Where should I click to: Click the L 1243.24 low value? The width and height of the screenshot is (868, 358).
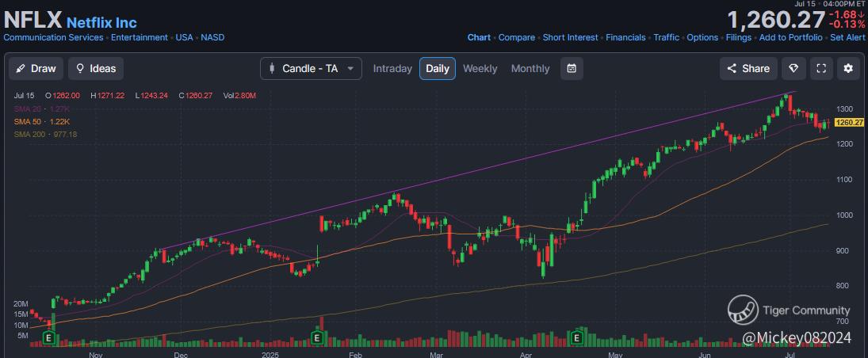[x=150, y=96]
